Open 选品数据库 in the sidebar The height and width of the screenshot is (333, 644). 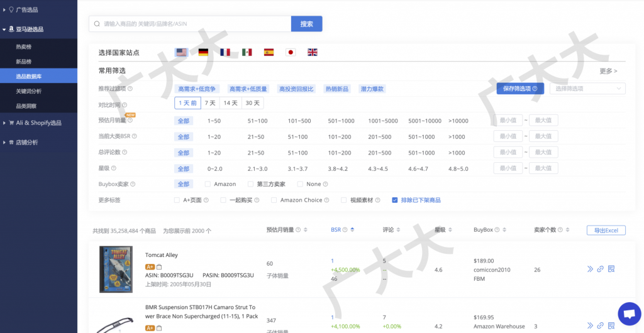tap(38, 76)
